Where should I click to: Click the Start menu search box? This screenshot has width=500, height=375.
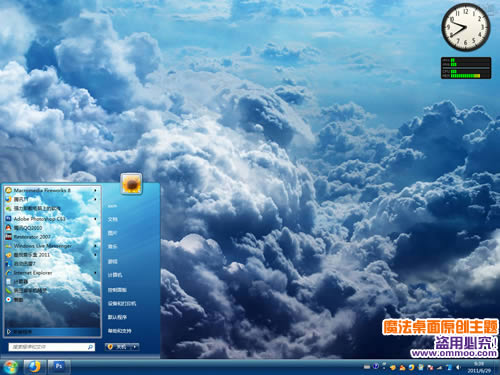[52, 347]
